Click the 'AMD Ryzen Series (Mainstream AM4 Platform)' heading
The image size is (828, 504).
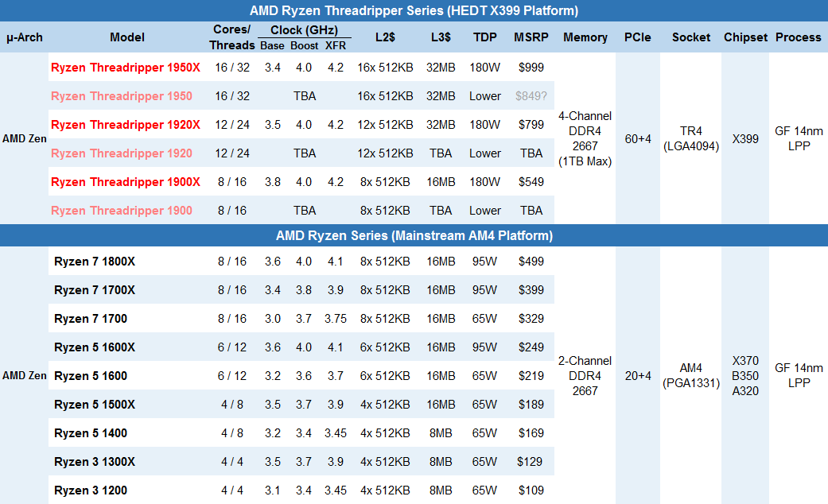point(414,235)
